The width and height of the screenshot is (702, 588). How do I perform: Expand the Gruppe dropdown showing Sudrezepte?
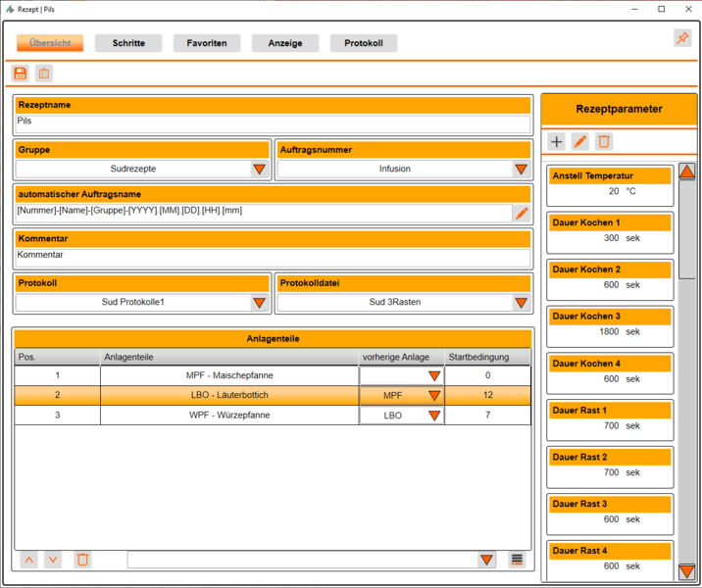pyautogui.click(x=259, y=169)
